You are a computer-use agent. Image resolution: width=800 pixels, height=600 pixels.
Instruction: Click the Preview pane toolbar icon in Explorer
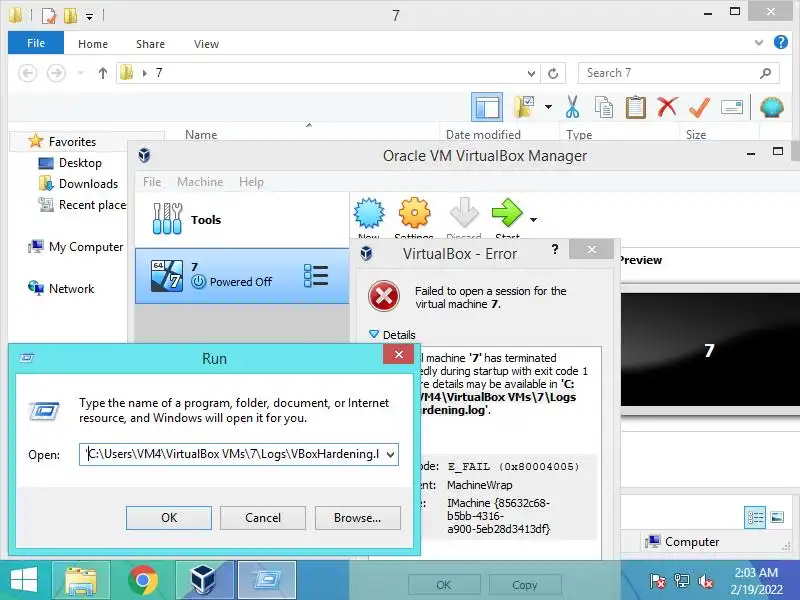[487, 107]
